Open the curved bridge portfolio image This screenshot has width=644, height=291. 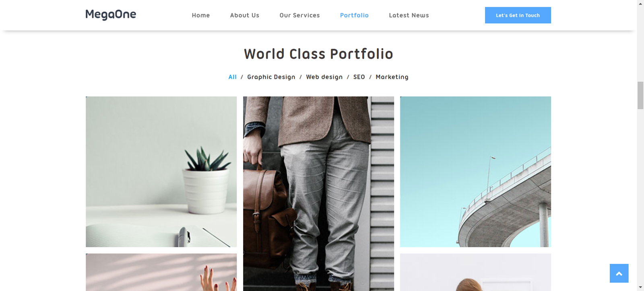coord(475,172)
